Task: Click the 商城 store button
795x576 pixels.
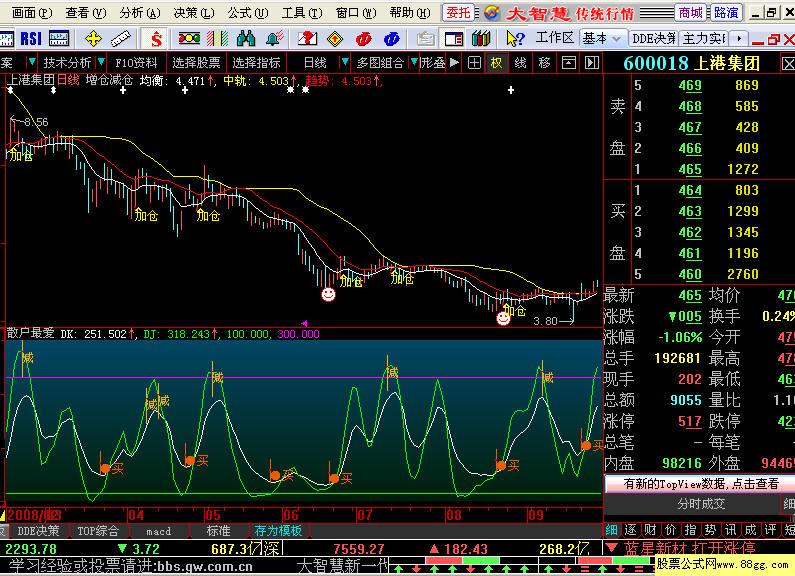Action: click(691, 13)
